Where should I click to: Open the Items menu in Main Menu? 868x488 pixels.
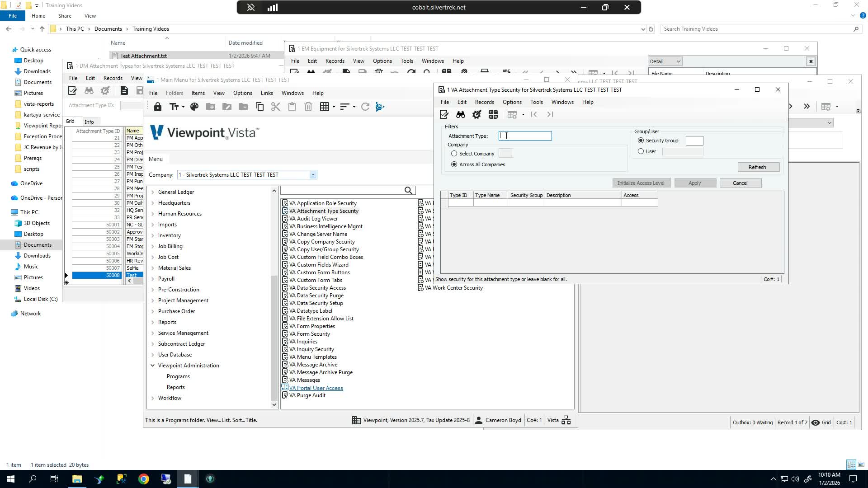[198, 93]
